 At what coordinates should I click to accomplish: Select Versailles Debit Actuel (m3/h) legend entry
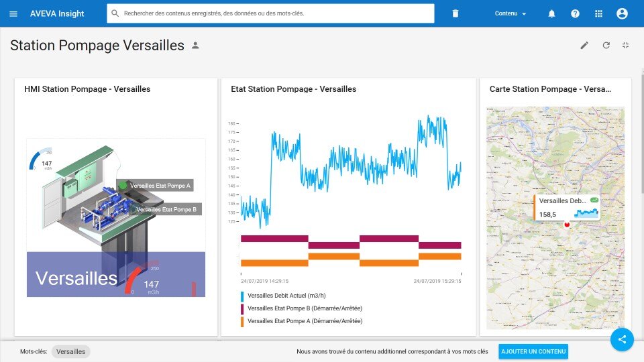click(x=286, y=296)
